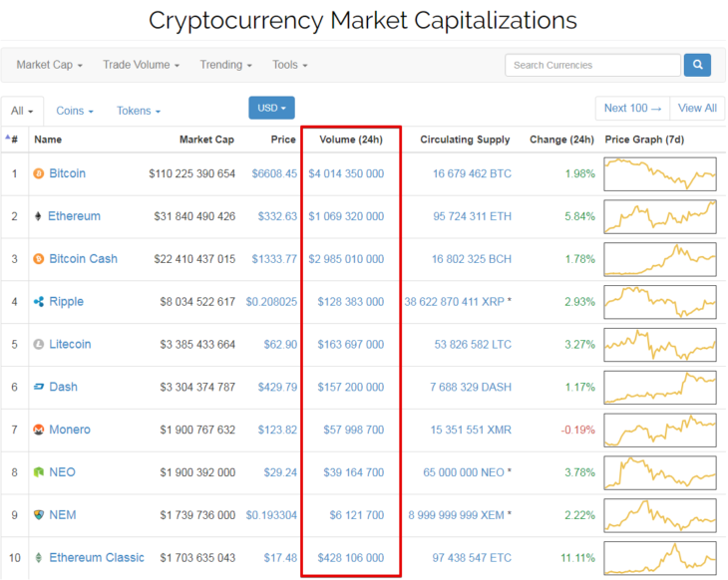
Task: Open the Litecoin currency link
Action: (x=70, y=344)
